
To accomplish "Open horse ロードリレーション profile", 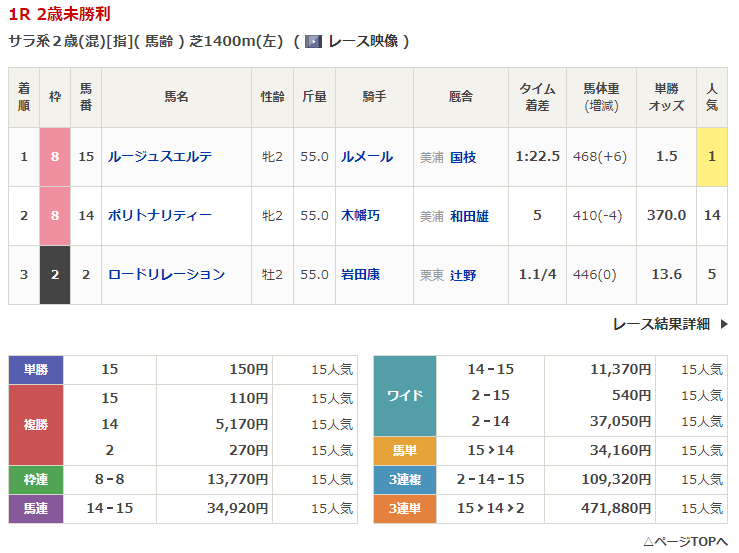I will coord(165,274).
